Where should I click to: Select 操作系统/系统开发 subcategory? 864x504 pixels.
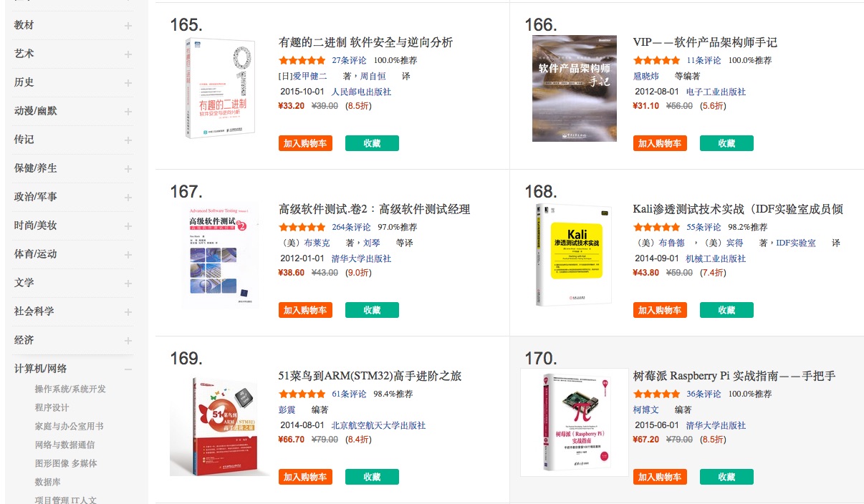[70, 389]
